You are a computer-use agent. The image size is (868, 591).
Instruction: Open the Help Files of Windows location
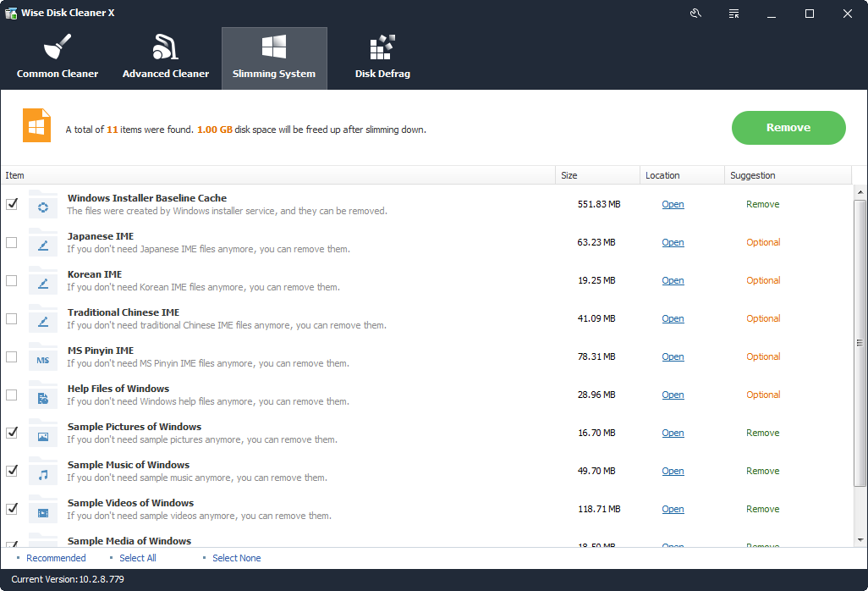point(673,395)
